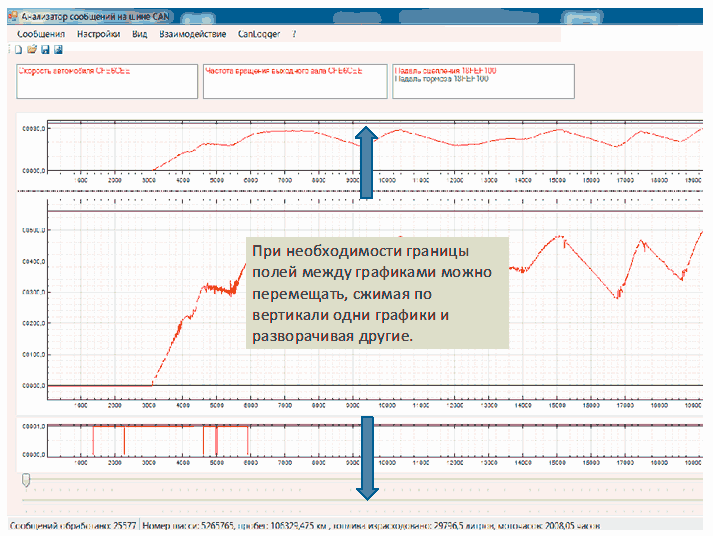This screenshot has height=536, width=713.
Task: Select the Скорость автомобиля legend box
Action: 104,81
